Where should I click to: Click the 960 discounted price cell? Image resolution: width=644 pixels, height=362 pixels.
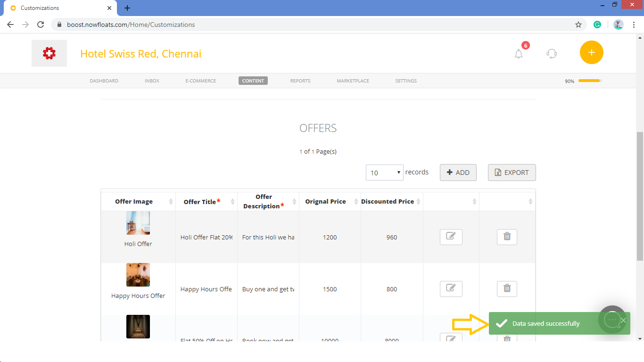click(x=392, y=237)
